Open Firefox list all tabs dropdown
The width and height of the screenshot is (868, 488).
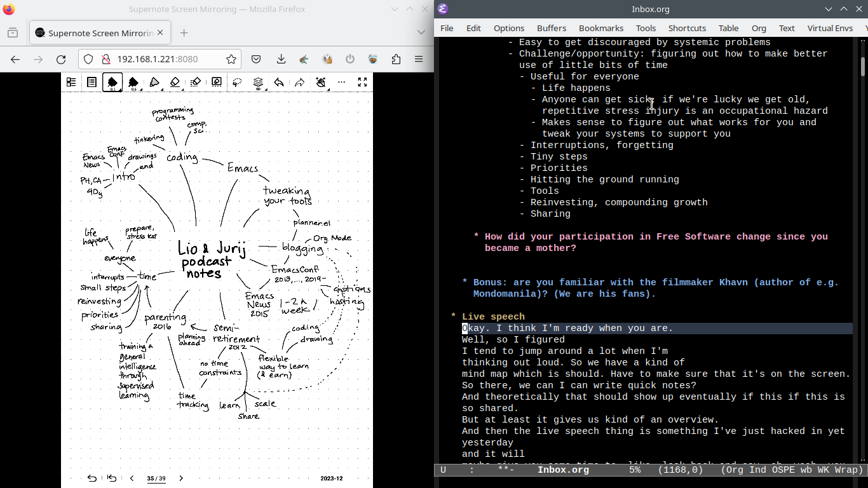421,32
